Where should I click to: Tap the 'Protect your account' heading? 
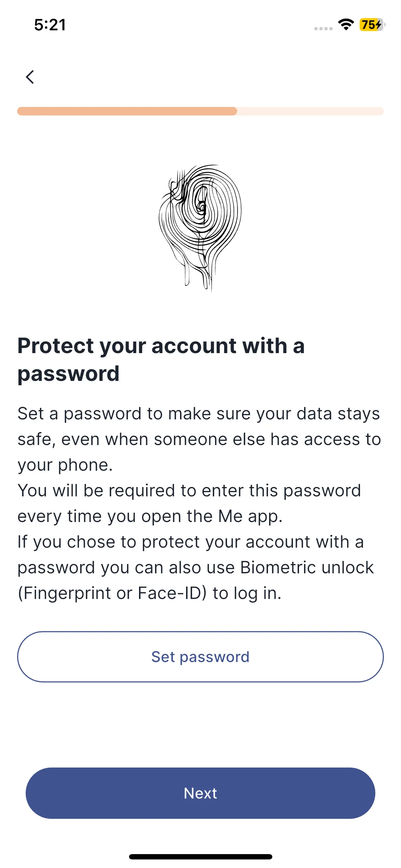pos(161,360)
